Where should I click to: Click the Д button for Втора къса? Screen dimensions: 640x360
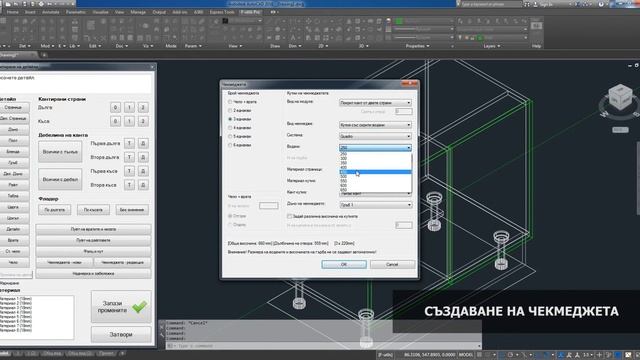(x=143, y=185)
